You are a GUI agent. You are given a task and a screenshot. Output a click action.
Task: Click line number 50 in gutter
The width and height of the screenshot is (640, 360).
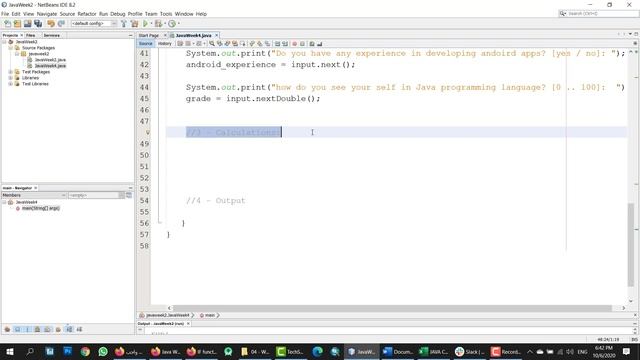click(144, 156)
